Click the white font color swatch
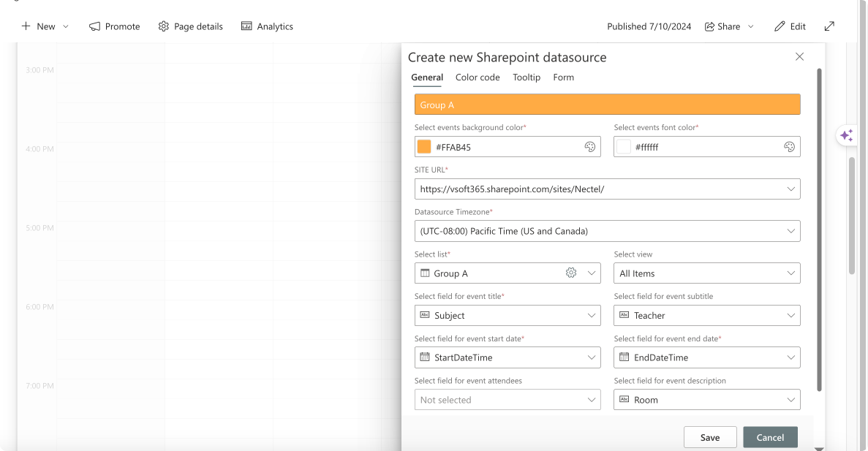This screenshot has width=868, height=451. click(x=624, y=147)
